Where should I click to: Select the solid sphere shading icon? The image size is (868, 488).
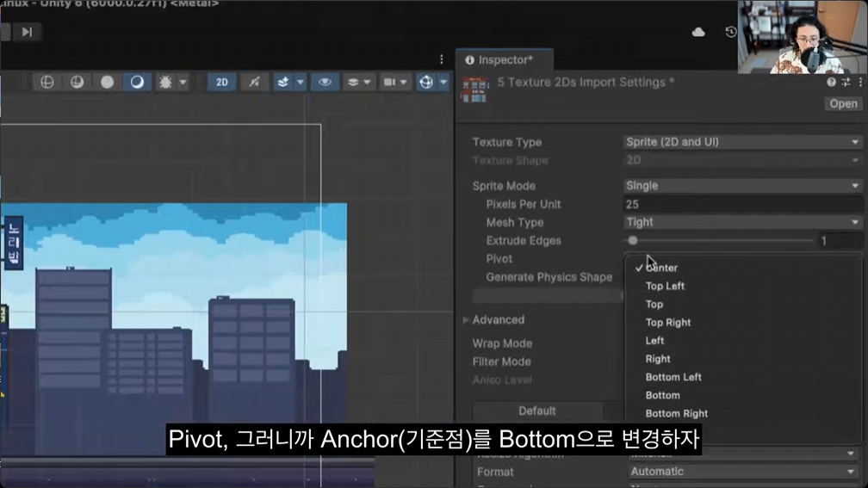[x=108, y=83]
